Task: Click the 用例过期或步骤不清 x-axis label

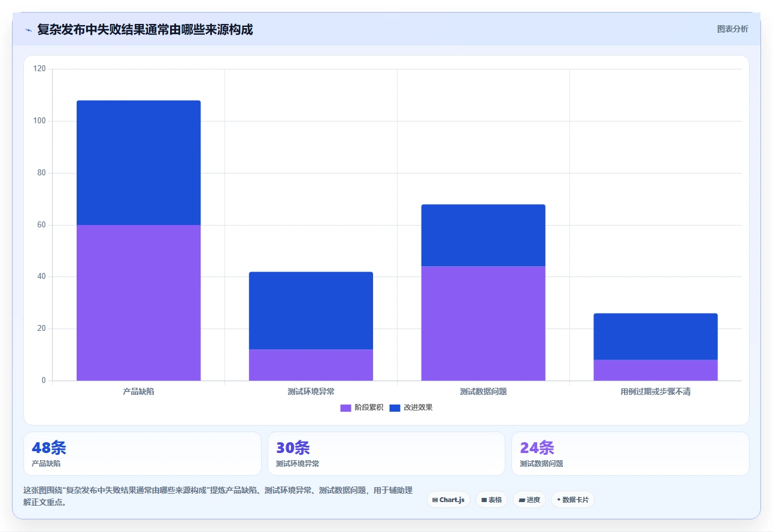Action: tap(656, 391)
